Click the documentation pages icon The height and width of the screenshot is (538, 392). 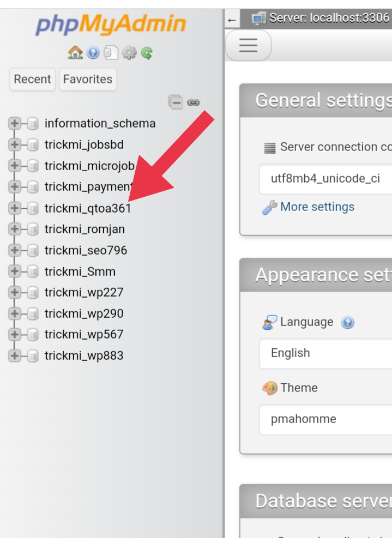[111, 53]
